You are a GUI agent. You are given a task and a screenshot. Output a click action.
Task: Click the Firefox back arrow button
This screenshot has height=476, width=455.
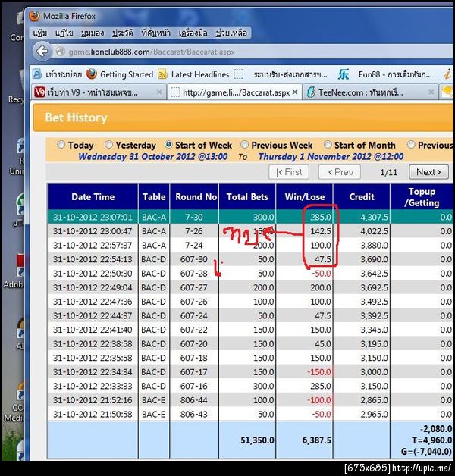click(42, 52)
